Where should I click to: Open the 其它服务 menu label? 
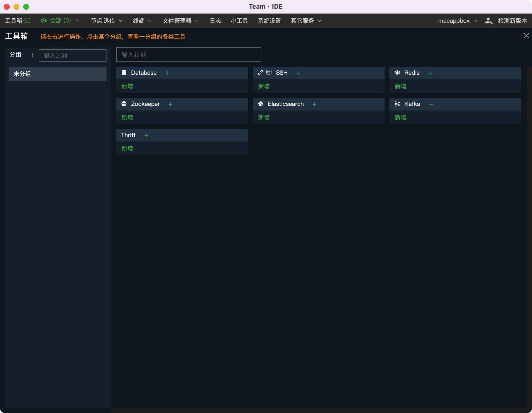302,21
